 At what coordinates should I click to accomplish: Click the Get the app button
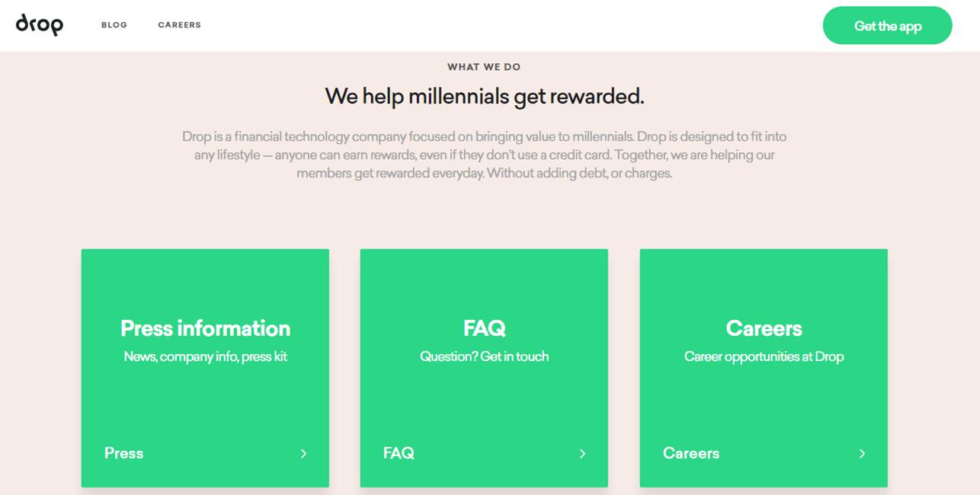(887, 25)
